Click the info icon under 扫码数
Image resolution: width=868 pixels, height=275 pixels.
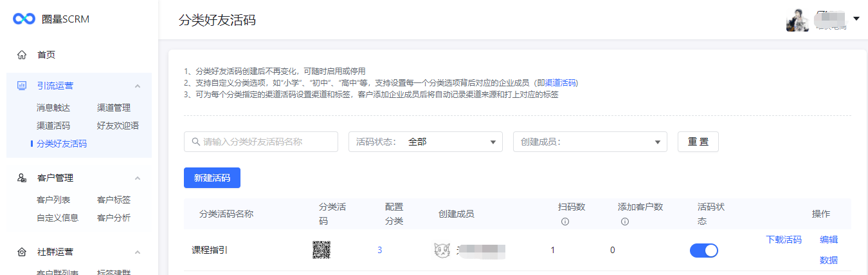565,222
